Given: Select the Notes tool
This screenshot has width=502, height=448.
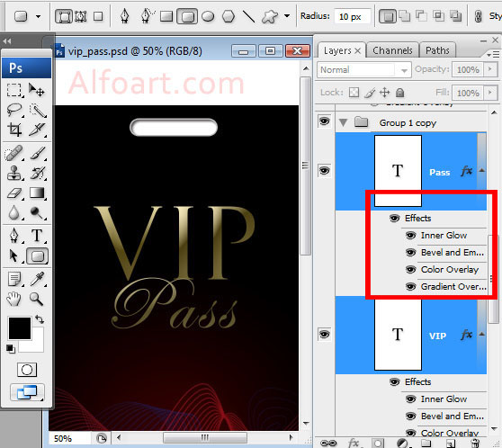Looking at the screenshot, I should (x=14, y=279).
